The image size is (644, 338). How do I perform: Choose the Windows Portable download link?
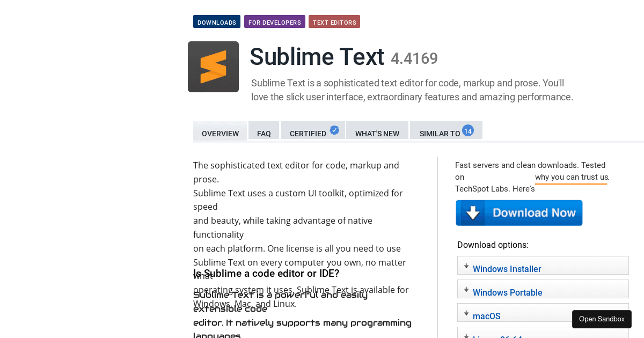pyautogui.click(x=507, y=292)
